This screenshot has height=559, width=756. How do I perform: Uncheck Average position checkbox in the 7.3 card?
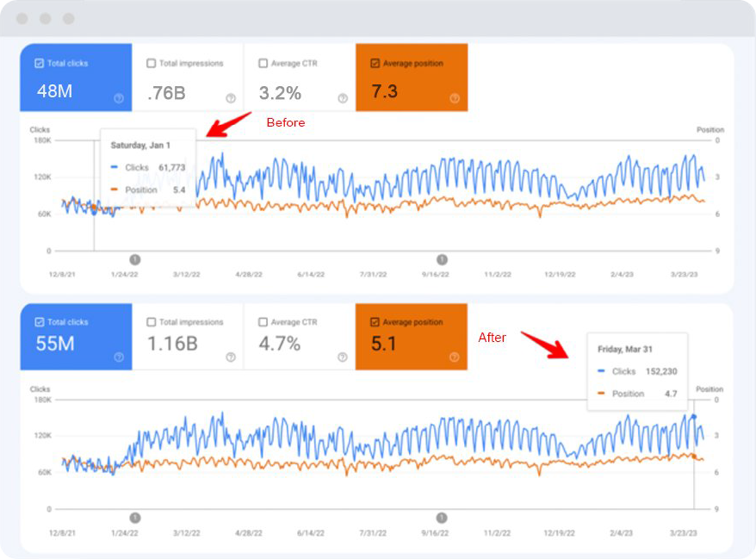coord(375,64)
